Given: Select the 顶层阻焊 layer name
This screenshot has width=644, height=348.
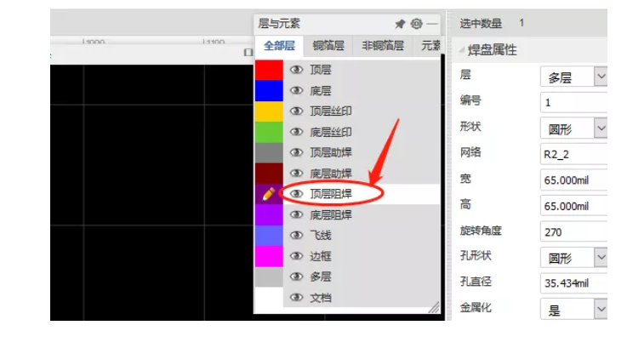Looking at the screenshot, I should click(331, 193).
